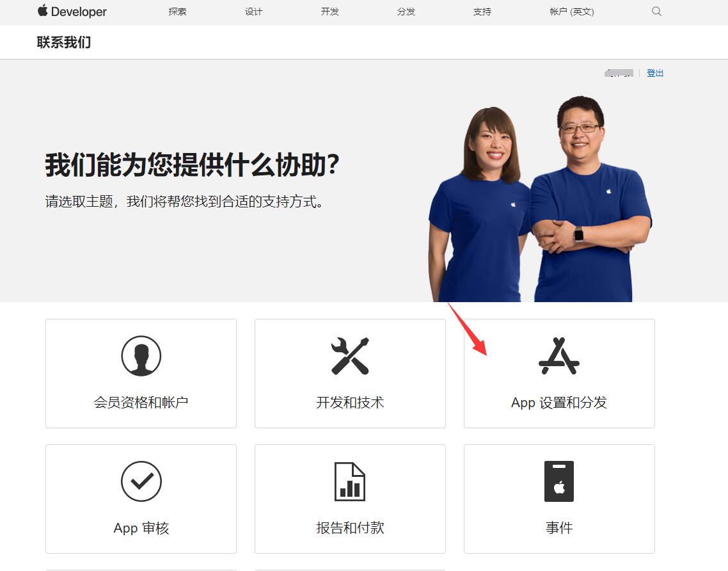Click the support staff photo
Screen dimensions: 728x571
(x=540, y=199)
